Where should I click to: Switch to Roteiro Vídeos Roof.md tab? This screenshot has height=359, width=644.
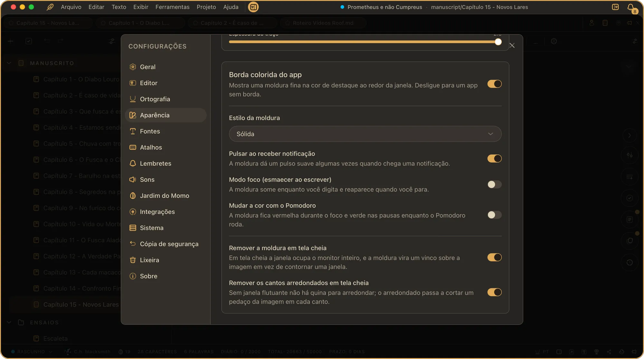point(323,23)
